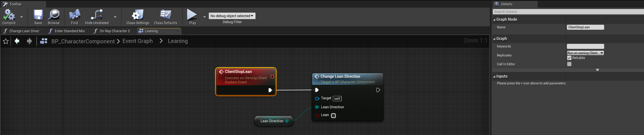644x135 pixels.
Task: Click Change Lean Direction exec output pin
Action: [x=378, y=90]
